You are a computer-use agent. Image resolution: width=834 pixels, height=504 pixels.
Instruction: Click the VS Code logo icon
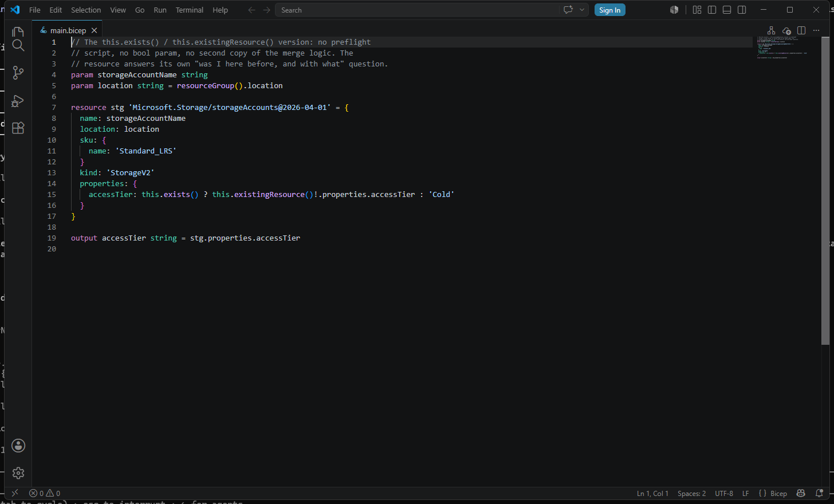pos(15,10)
